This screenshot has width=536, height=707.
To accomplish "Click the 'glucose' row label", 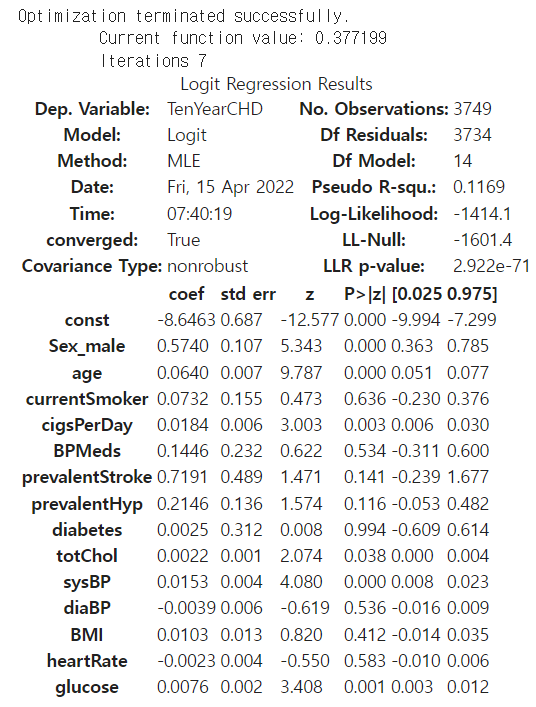I will pyautogui.click(x=87, y=688).
